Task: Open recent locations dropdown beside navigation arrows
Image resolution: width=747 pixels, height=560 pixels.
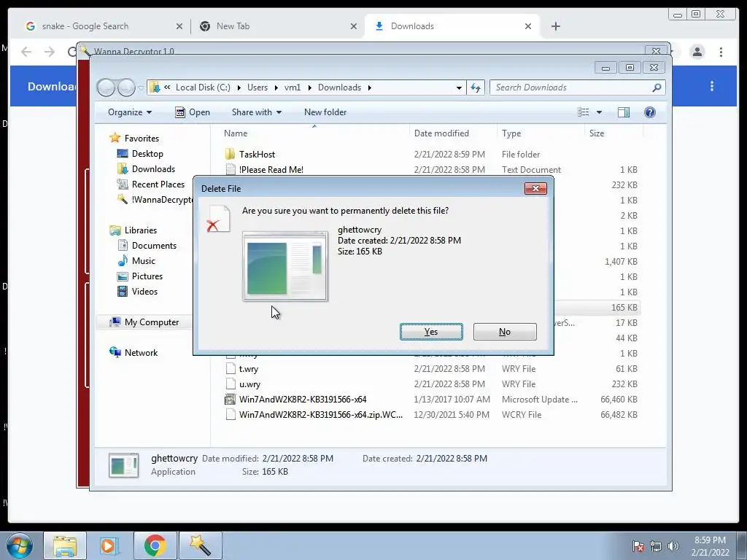Action: point(141,88)
